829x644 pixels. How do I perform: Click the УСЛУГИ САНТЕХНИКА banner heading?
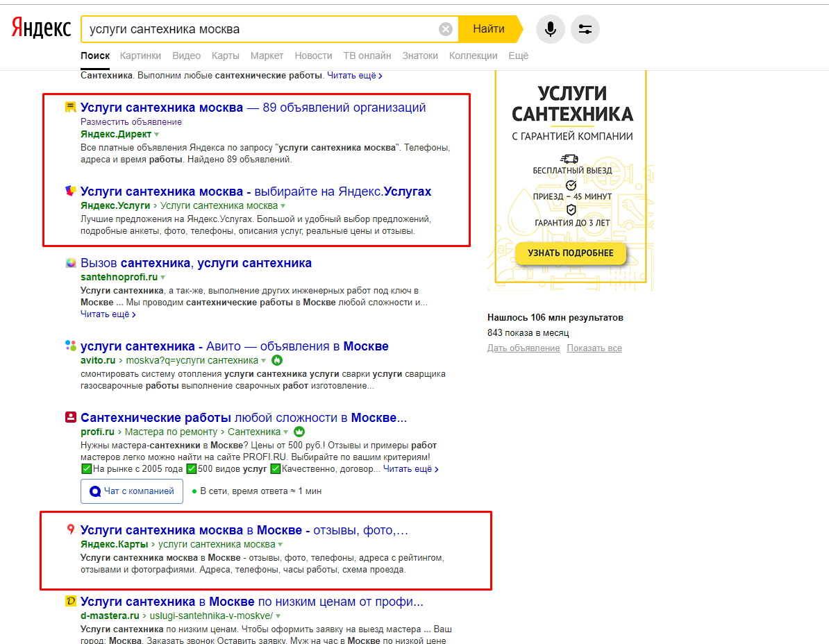572,103
